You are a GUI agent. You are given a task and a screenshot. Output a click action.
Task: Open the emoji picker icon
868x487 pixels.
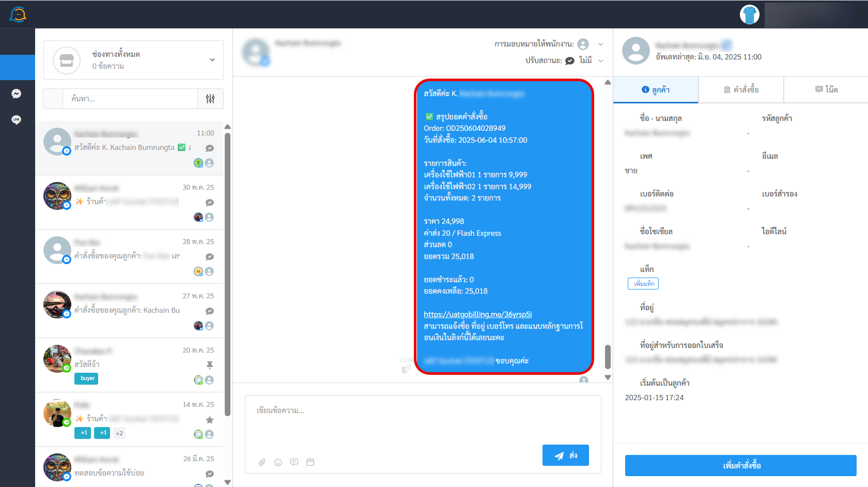point(278,462)
